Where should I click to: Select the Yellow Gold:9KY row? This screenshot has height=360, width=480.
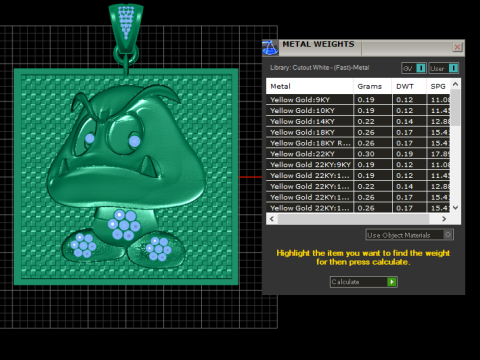(x=358, y=100)
